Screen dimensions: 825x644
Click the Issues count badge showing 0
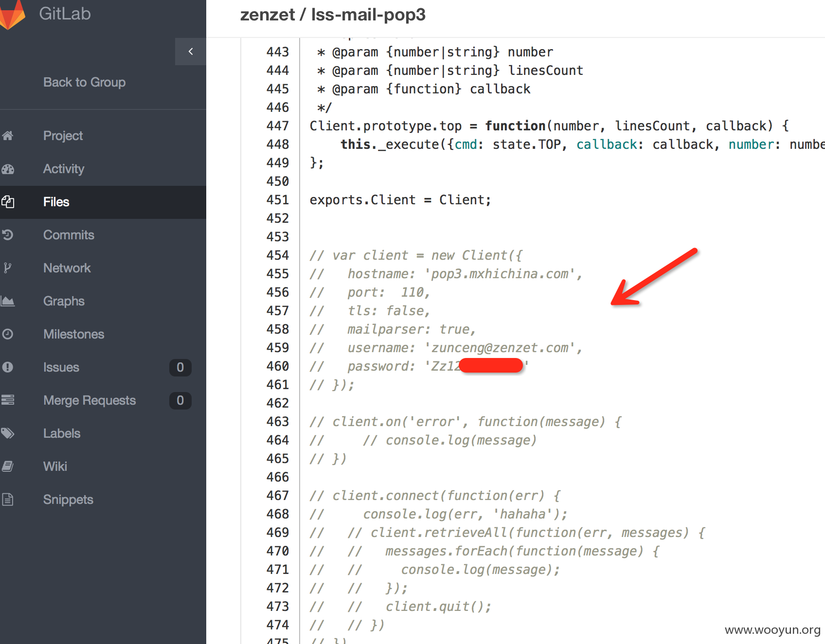pos(180,367)
